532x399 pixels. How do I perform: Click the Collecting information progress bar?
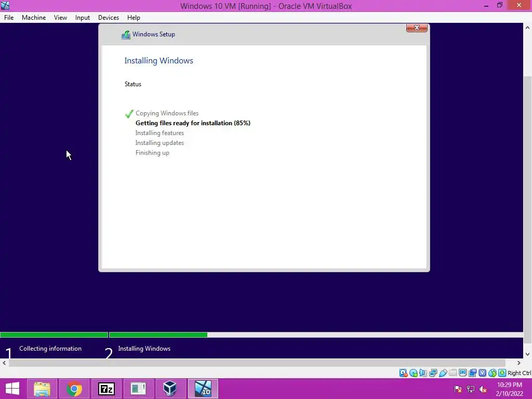(54, 335)
